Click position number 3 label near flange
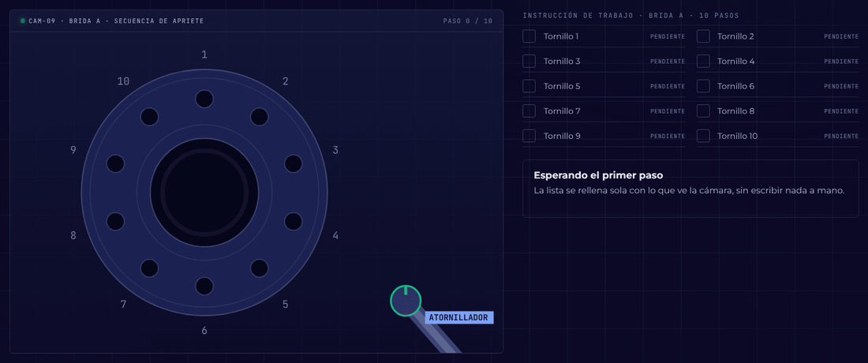Image resolution: width=868 pixels, height=363 pixels. pos(335,150)
